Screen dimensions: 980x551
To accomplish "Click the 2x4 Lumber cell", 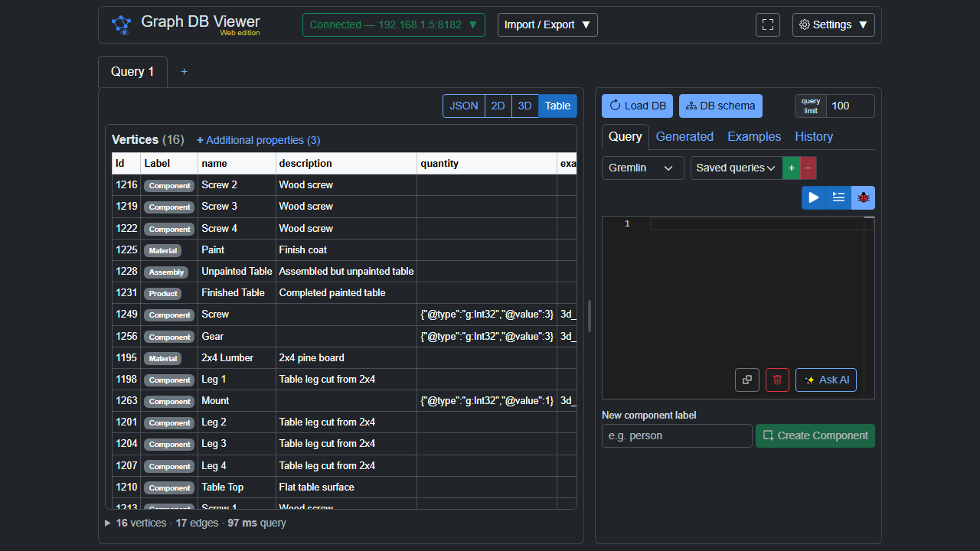I will point(237,357).
